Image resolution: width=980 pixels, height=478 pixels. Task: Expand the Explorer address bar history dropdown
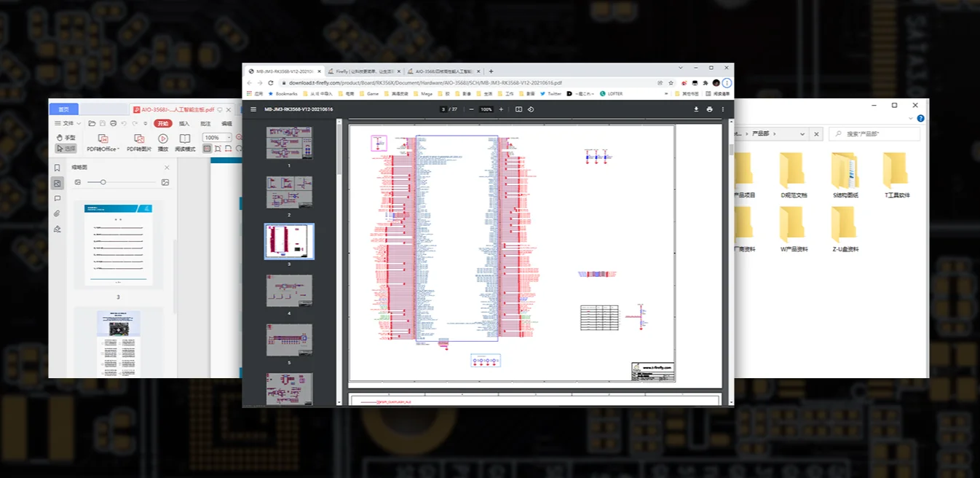[x=802, y=134]
